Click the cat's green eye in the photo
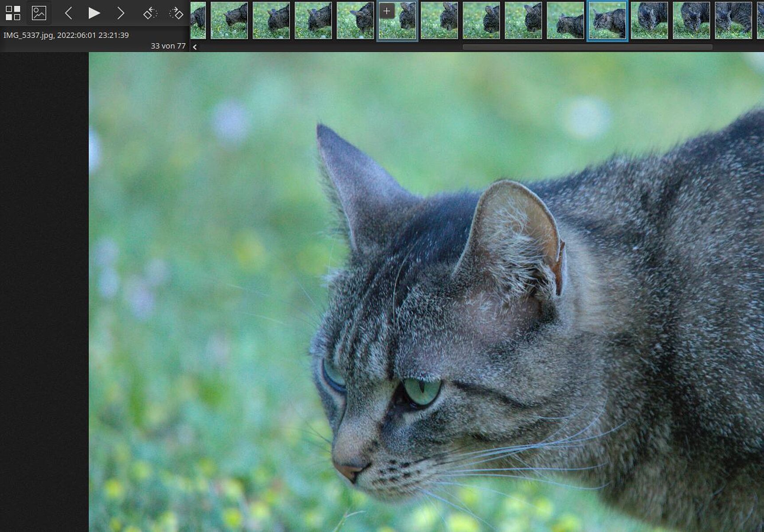This screenshot has width=764, height=532. coord(422,391)
